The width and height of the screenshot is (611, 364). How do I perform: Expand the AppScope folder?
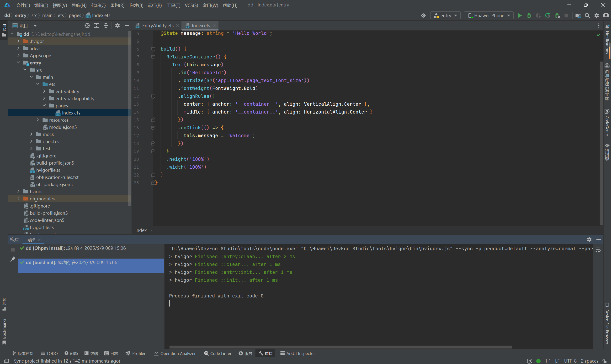(18, 55)
